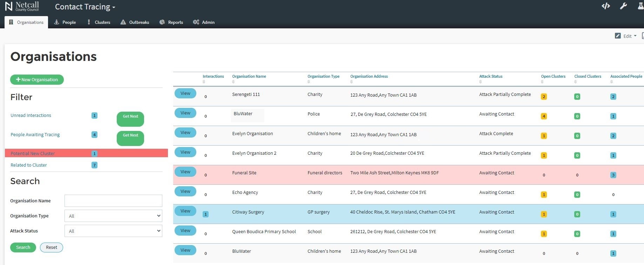Open the wrench settings icon

623,6
